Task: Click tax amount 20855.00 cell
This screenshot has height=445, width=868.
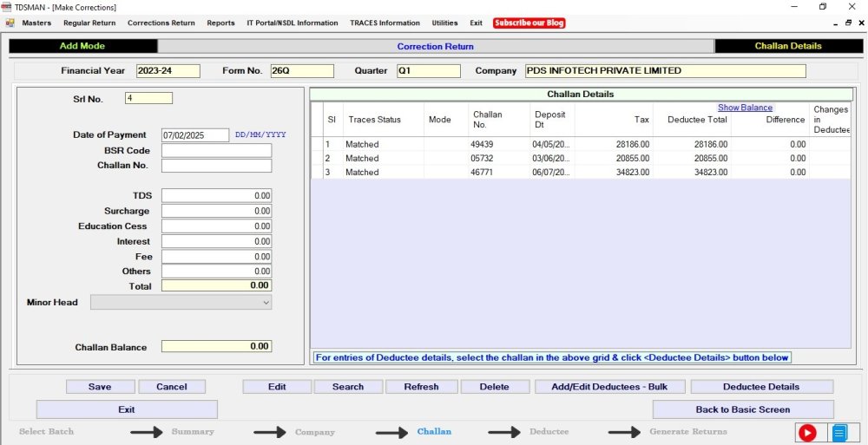Action: [x=614, y=158]
